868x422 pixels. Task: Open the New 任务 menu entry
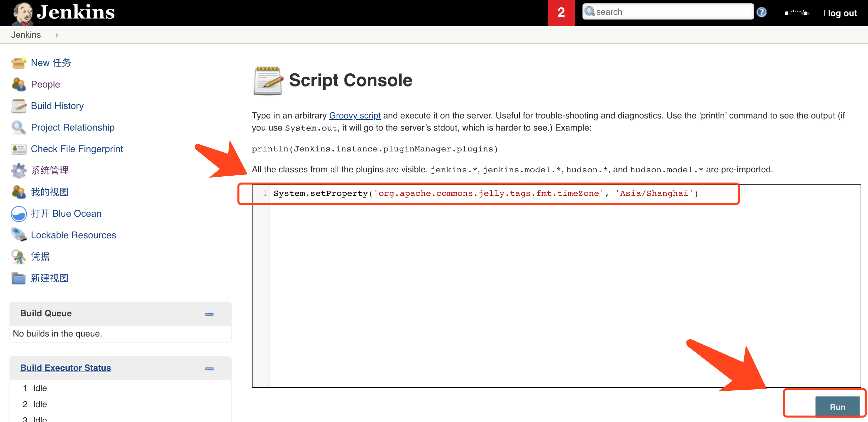(51, 63)
